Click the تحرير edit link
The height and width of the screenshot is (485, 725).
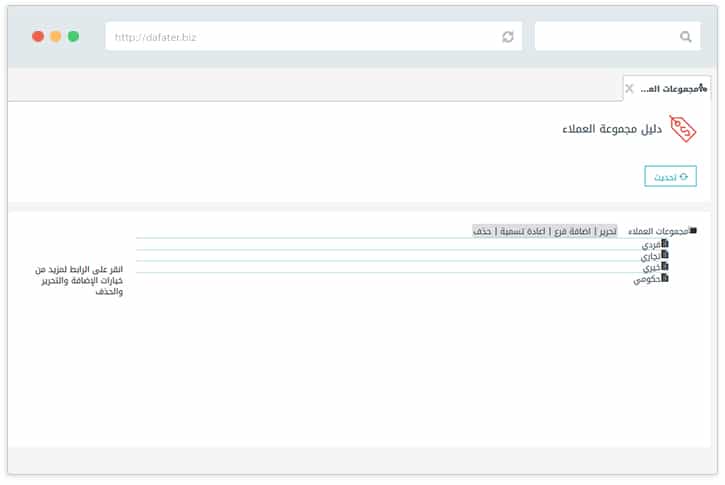[605, 231]
